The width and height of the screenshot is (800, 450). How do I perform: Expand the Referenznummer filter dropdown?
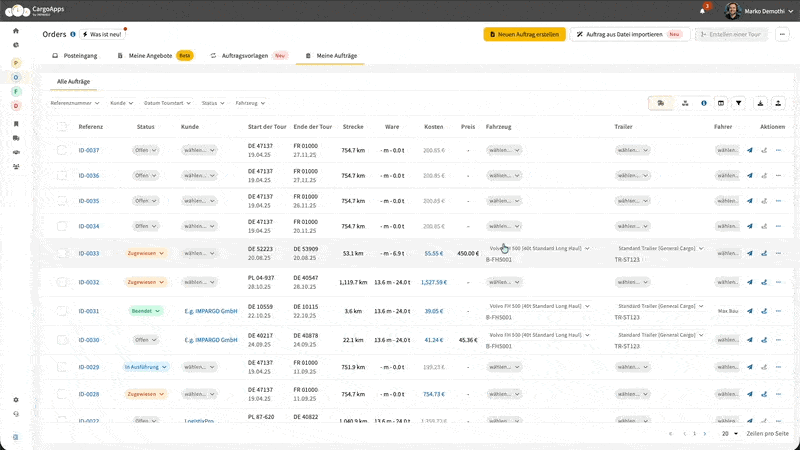pyautogui.click(x=74, y=103)
